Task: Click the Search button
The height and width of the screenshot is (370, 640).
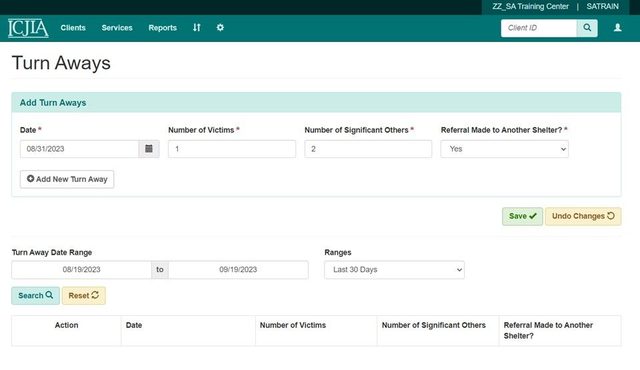Action: point(36,295)
